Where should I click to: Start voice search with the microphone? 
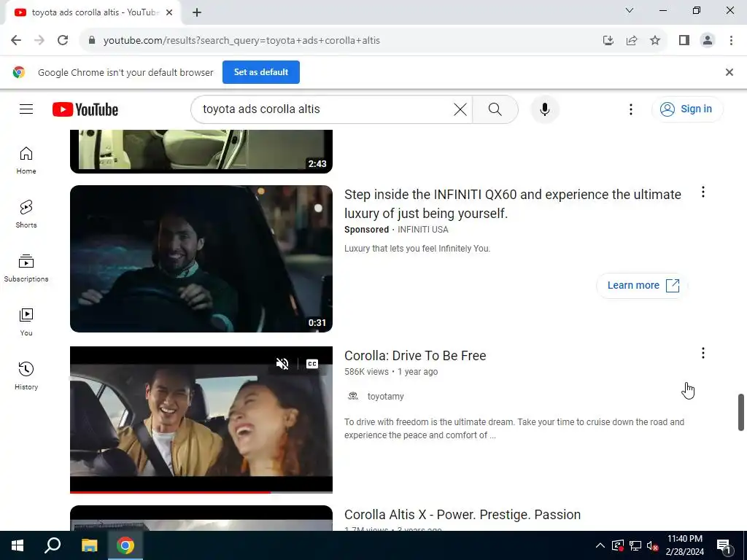(544, 109)
